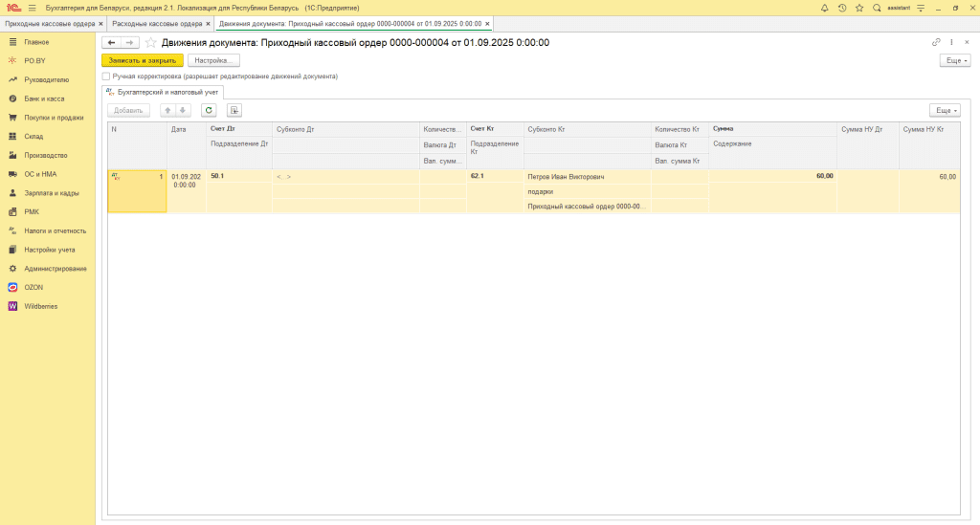Click the refresh movements icon

209,110
